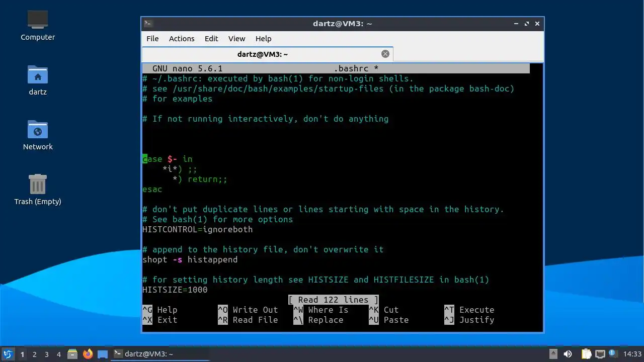Click the ^K Cut shortcut label
644x362 pixels.
coord(384,310)
